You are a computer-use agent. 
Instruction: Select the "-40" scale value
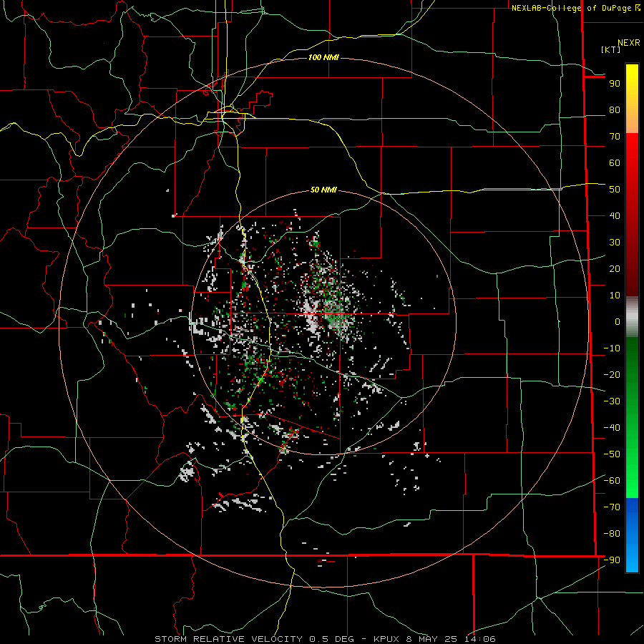[x=612, y=428]
